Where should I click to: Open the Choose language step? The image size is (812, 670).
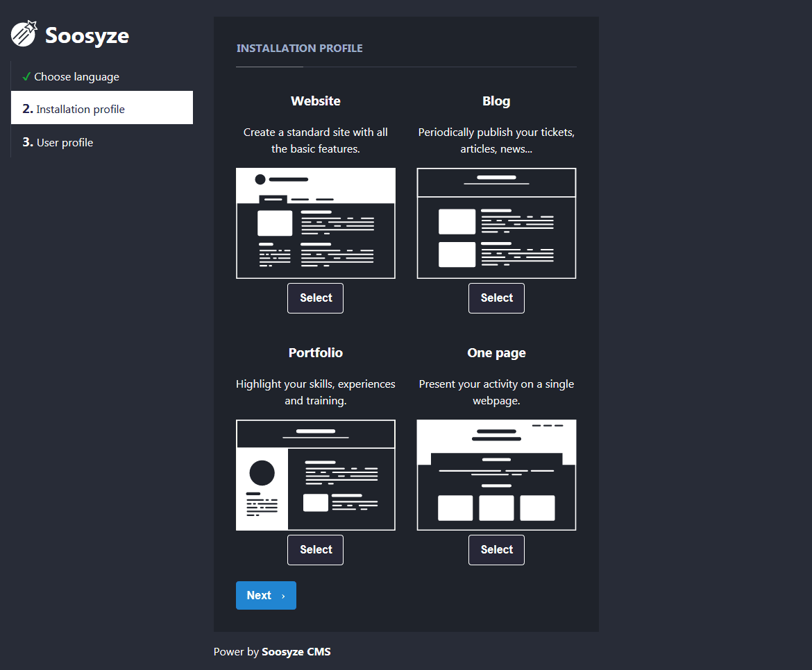click(x=76, y=77)
